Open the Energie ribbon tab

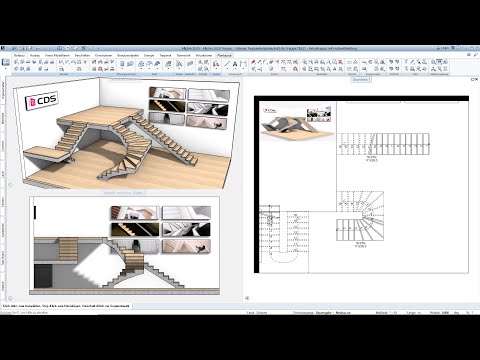149,55
